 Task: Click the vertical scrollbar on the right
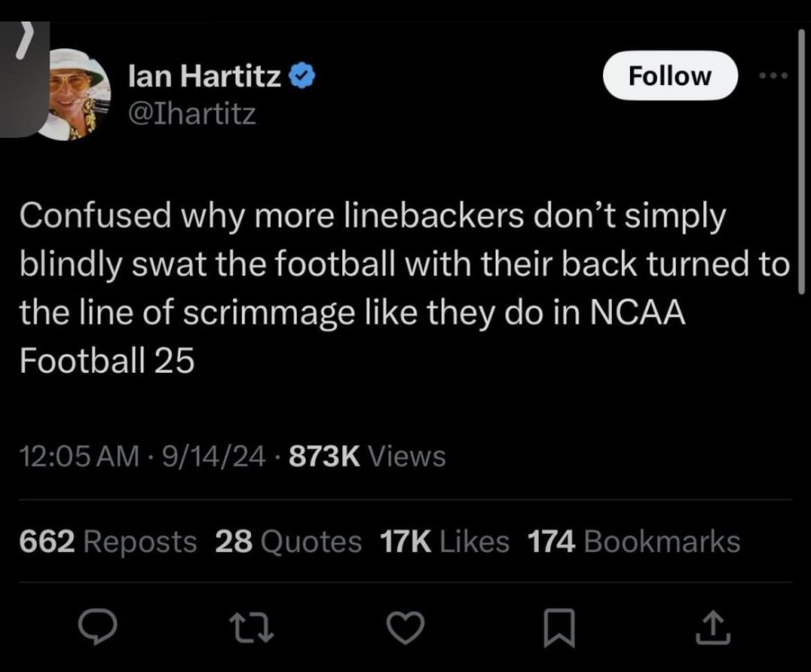800,161
